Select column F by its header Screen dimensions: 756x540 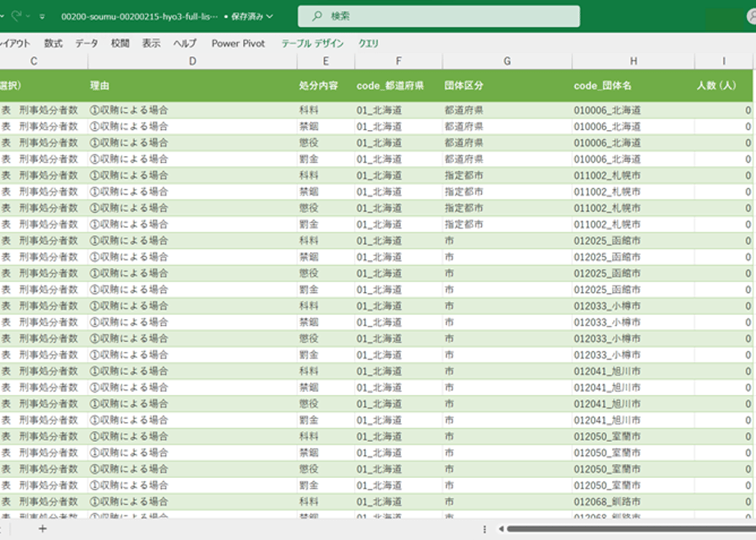(398, 61)
